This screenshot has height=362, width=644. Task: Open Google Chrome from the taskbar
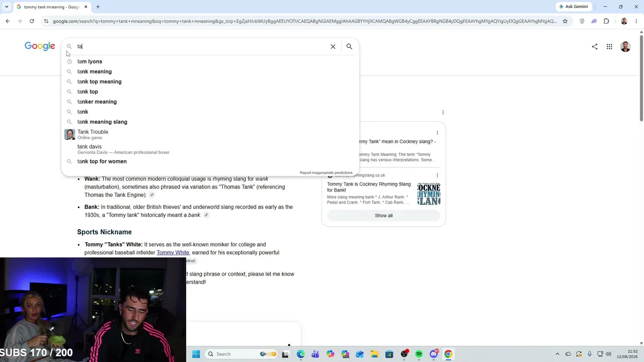(x=448, y=354)
